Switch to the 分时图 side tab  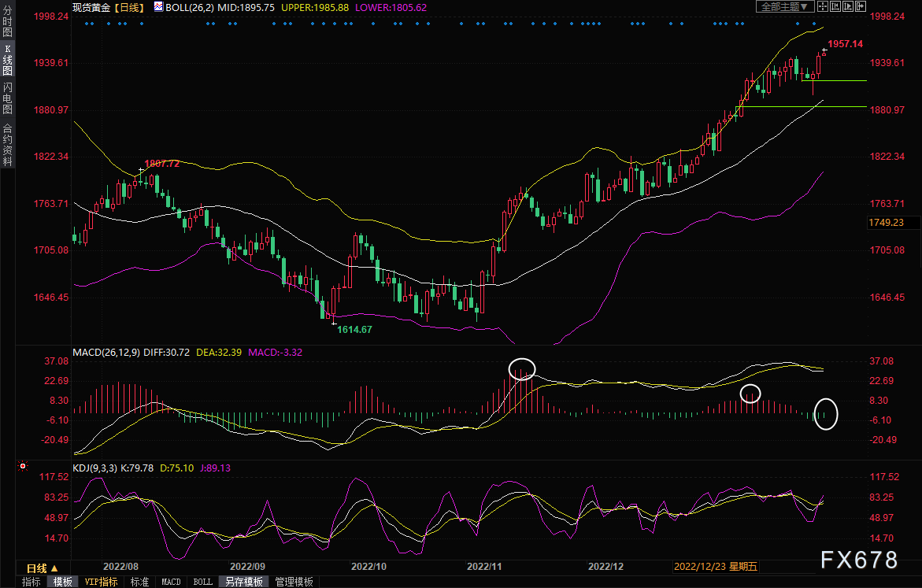tap(7, 24)
